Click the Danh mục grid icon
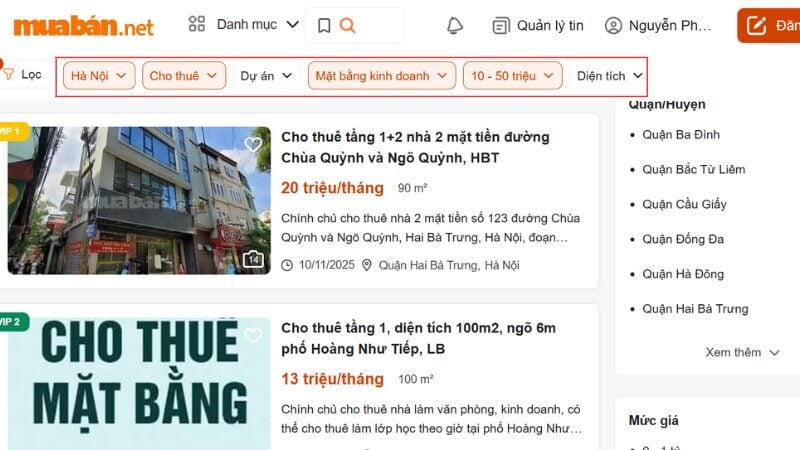 (x=196, y=24)
